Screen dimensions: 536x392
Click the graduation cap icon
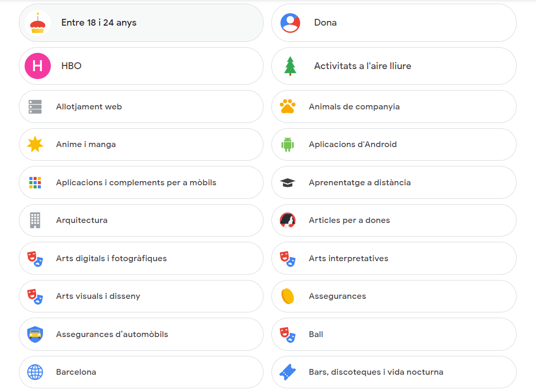pos(287,183)
